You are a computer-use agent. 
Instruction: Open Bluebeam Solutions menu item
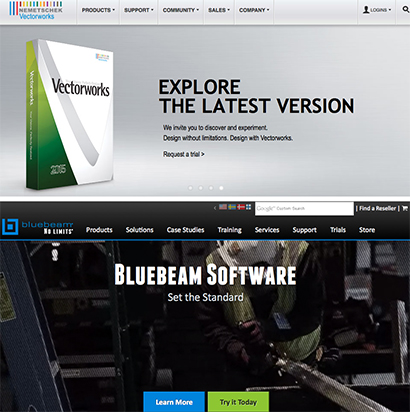140,230
